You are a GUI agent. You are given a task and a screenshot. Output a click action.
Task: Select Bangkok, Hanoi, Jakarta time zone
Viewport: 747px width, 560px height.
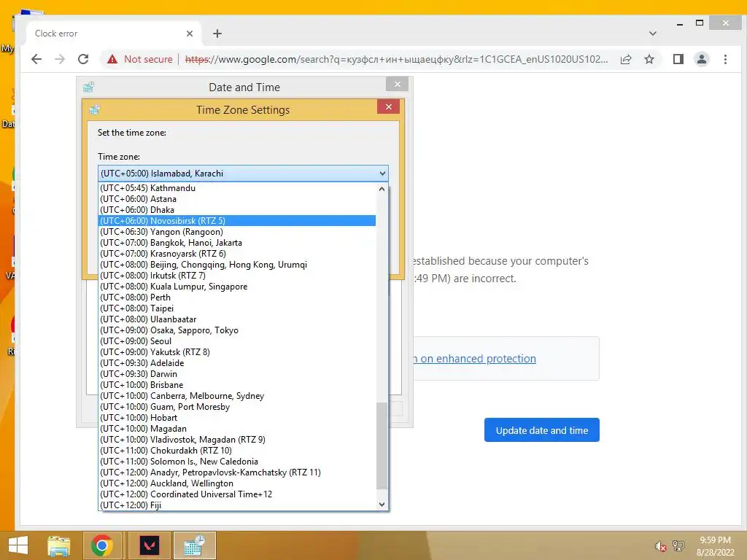click(x=237, y=243)
